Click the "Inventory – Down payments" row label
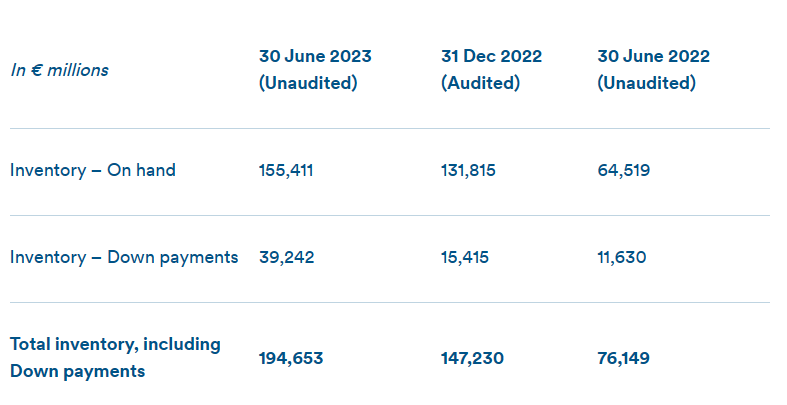 point(124,257)
